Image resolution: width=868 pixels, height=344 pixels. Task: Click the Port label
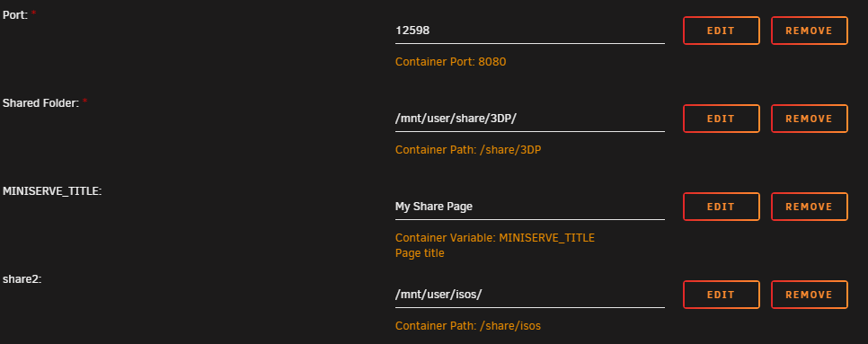(15, 15)
